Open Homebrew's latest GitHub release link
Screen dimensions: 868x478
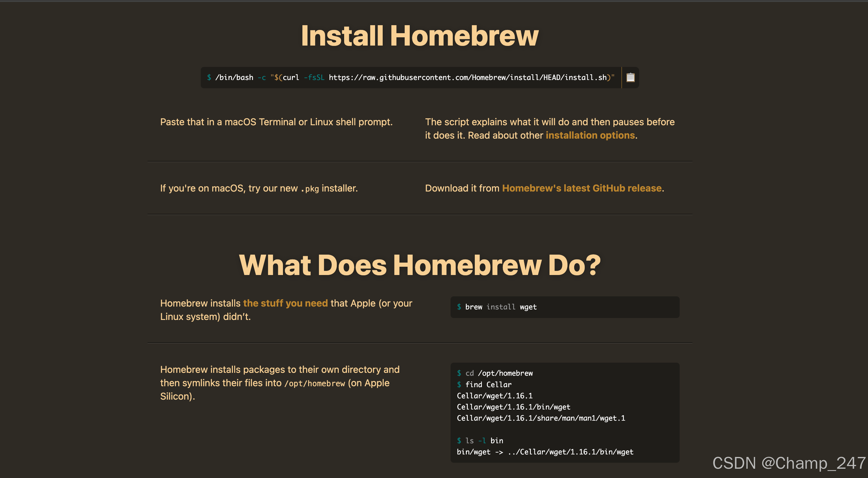582,188
